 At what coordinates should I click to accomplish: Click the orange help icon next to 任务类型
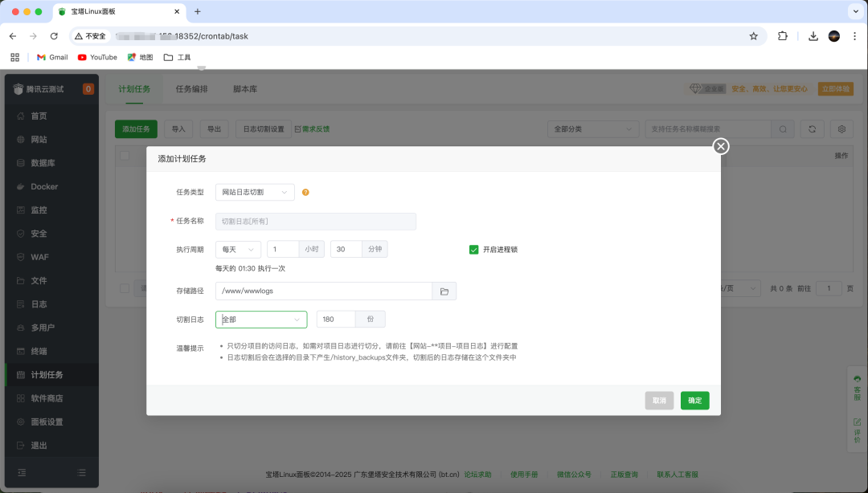point(305,192)
